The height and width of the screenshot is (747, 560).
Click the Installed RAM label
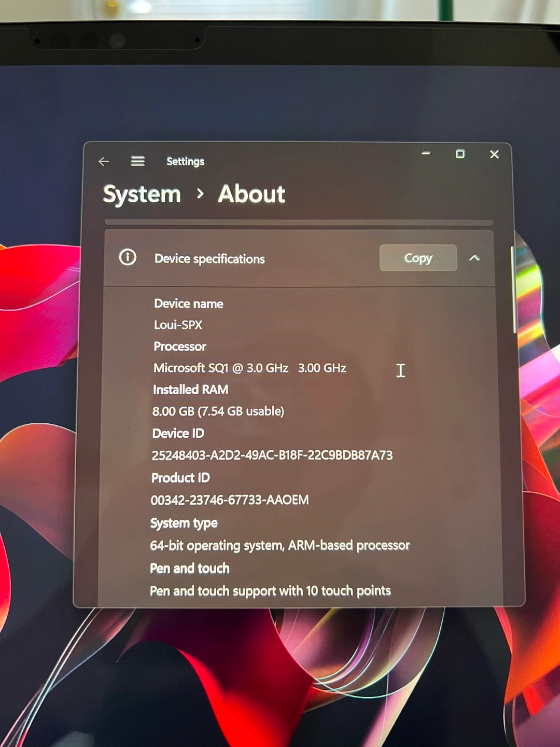point(190,390)
